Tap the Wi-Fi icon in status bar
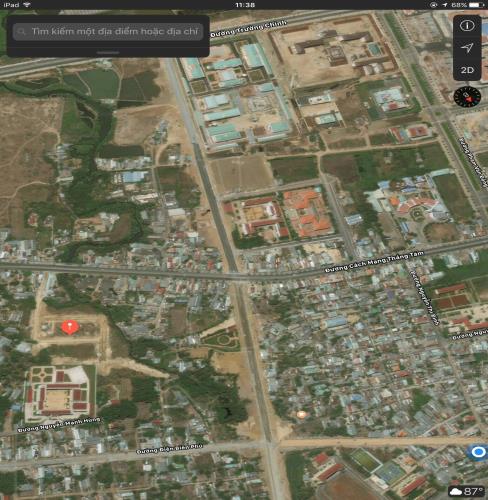Image resolution: width=488 pixels, height=500 pixels. coord(27,5)
